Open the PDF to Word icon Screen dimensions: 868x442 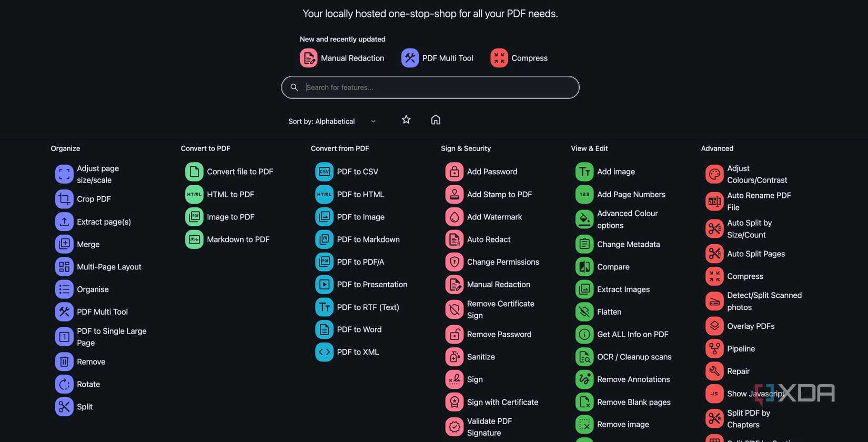324,329
